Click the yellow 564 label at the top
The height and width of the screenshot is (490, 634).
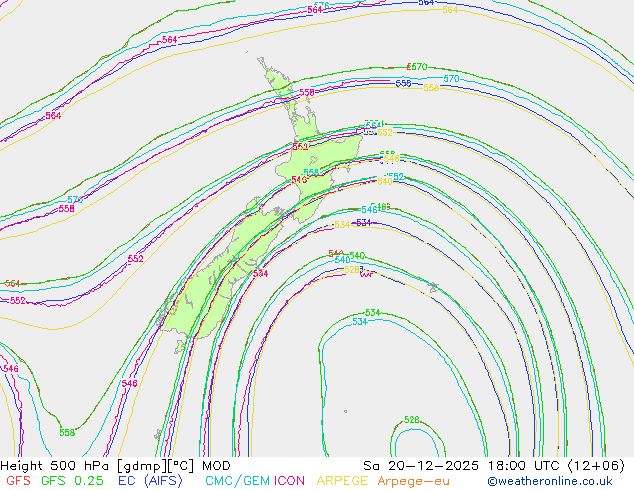tap(450, 10)
